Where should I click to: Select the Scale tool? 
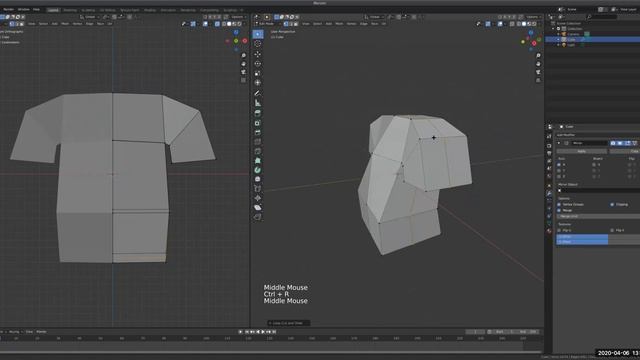tap(258, 73)
